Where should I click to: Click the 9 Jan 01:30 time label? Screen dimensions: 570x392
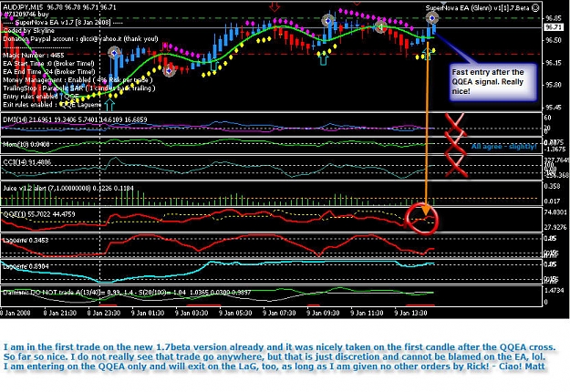pyautogui.click(x=148, y=313)
